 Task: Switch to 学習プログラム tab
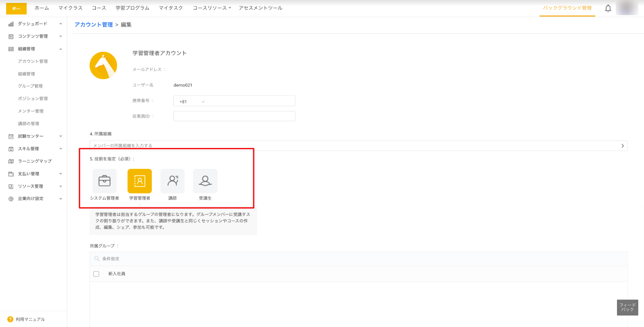[133, 8]
